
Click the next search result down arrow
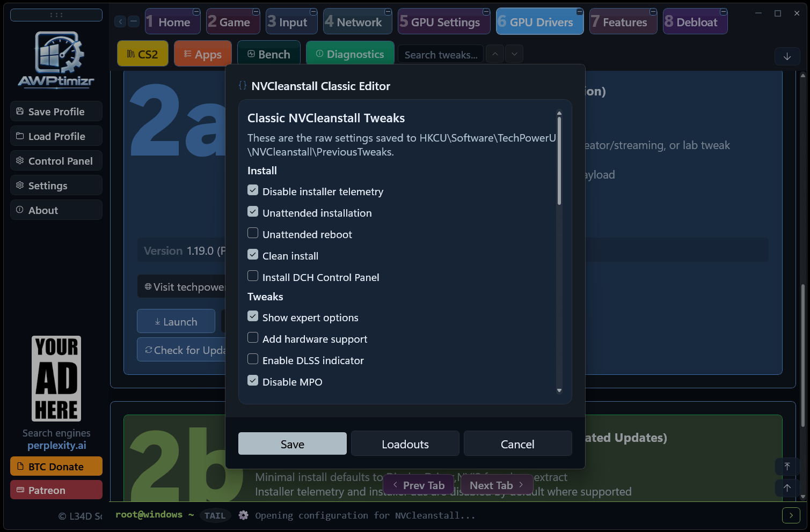click(514, 54)
